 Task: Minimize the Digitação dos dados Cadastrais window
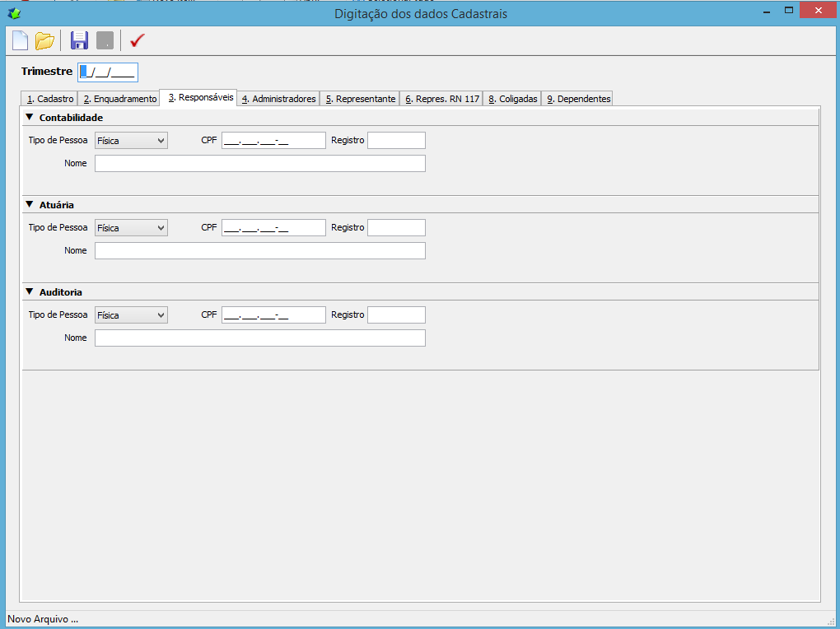767,11
